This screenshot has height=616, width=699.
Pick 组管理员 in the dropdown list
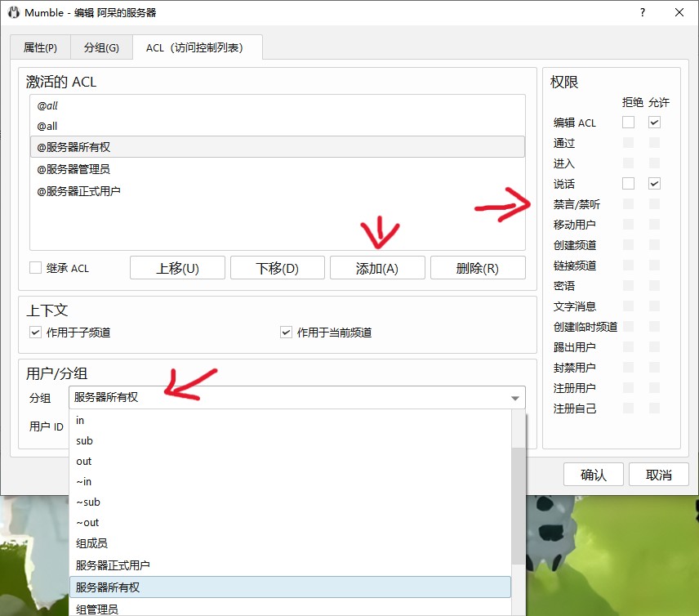point(96,609)
